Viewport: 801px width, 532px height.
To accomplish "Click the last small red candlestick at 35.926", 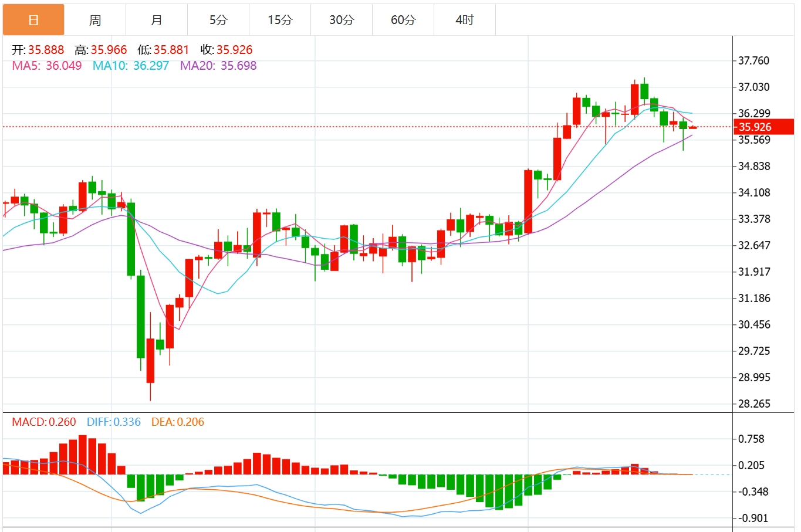I will click(692, 127).
